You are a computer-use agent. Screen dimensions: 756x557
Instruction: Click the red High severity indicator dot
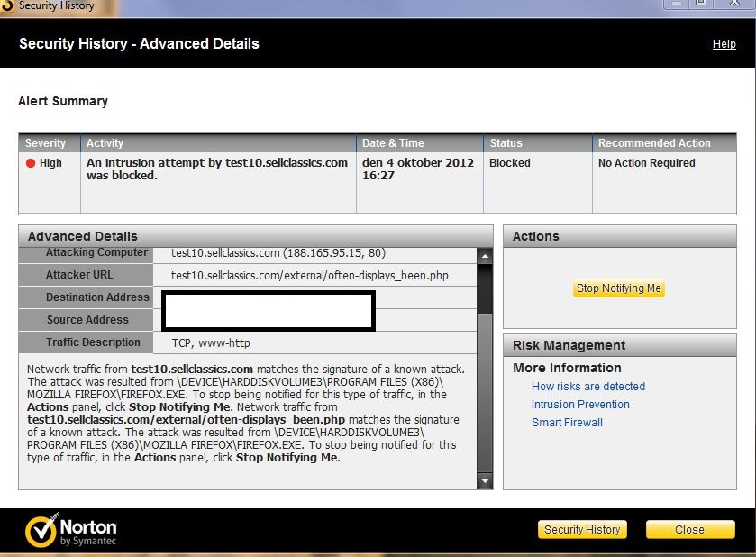point(31,163)
